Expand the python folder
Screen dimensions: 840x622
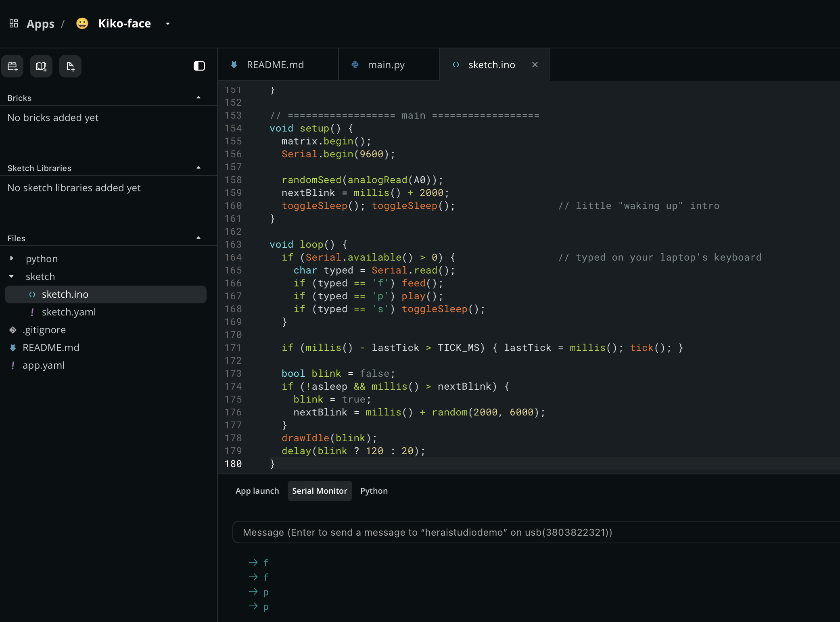[x=12, y=259]
